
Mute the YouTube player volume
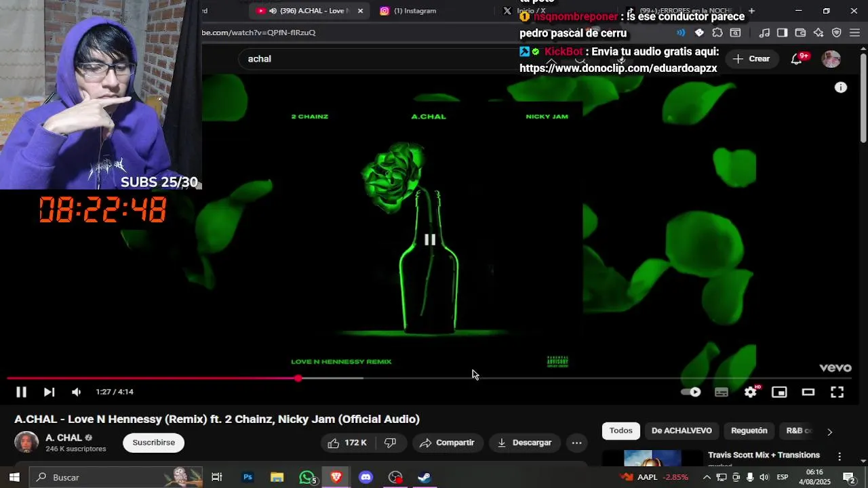[x=77, y=392]
